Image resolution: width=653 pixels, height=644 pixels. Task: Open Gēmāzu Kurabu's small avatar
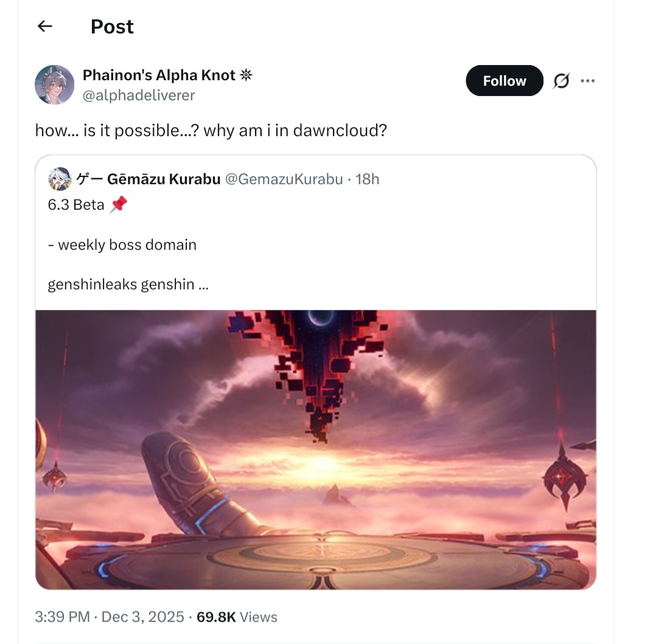60,179
